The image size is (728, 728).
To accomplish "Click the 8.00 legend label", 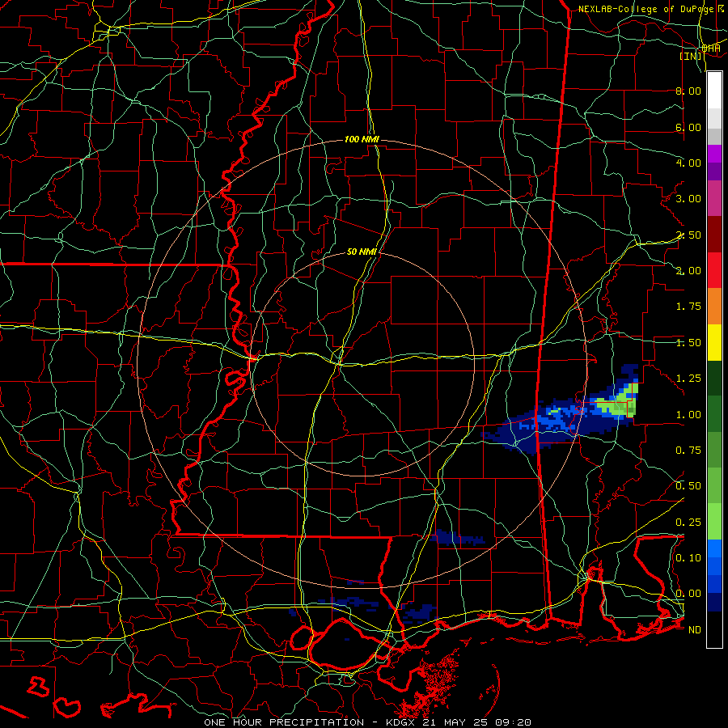I will coord(688,91).
